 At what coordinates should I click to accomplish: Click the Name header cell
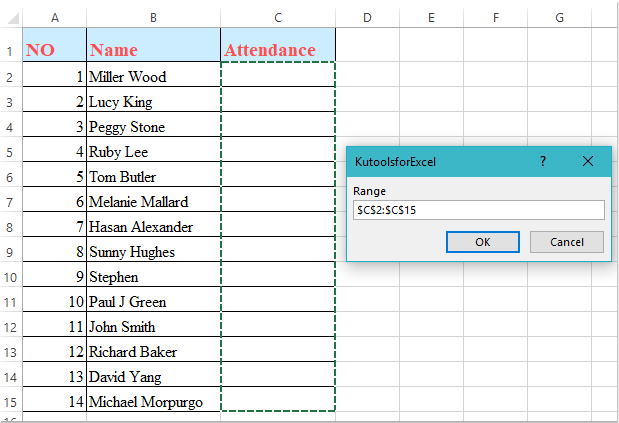(x=153, y=50)
